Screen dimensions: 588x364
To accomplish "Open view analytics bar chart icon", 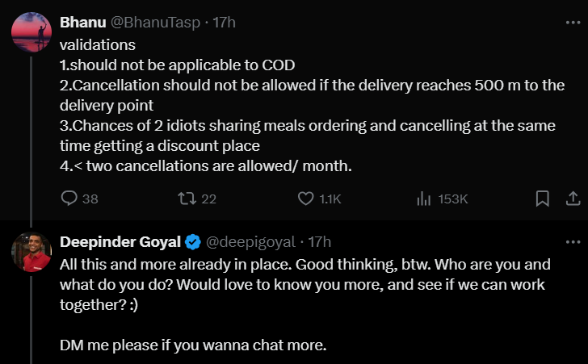I will 422,199.
